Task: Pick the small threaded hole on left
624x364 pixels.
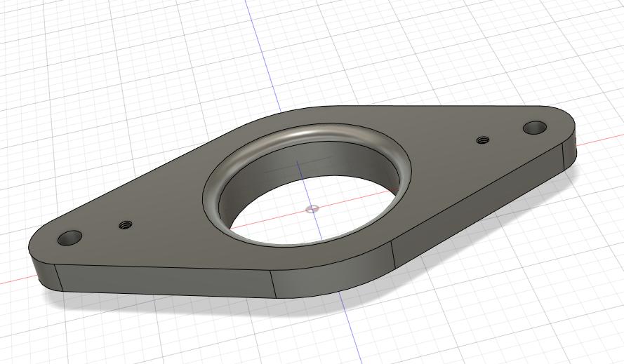Action: click(126, 225)
